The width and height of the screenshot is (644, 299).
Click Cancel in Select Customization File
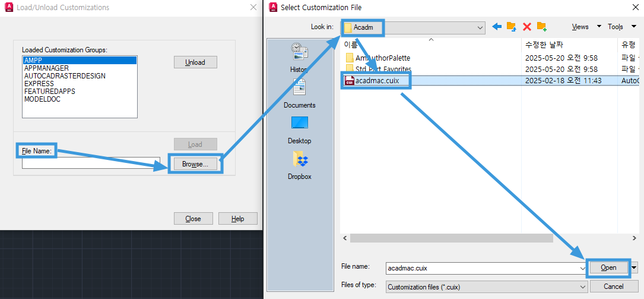tap(613, 287)
